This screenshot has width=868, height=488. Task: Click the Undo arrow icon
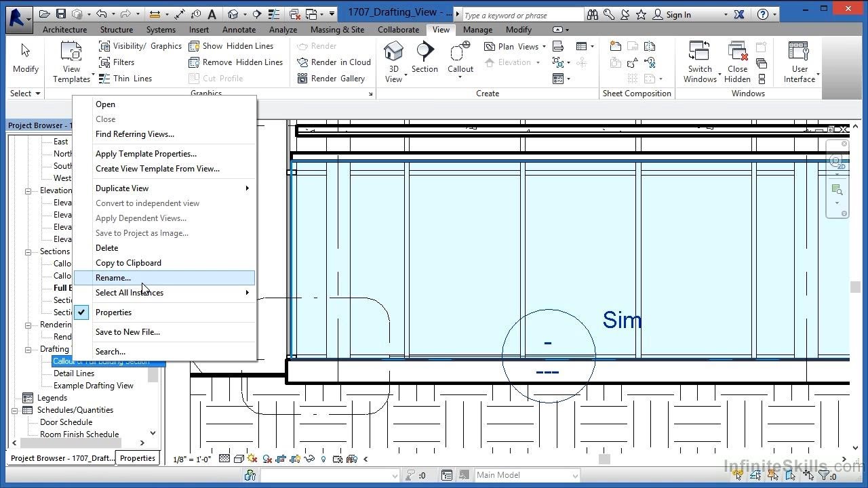pyautogui.click(x=102, y=14)
